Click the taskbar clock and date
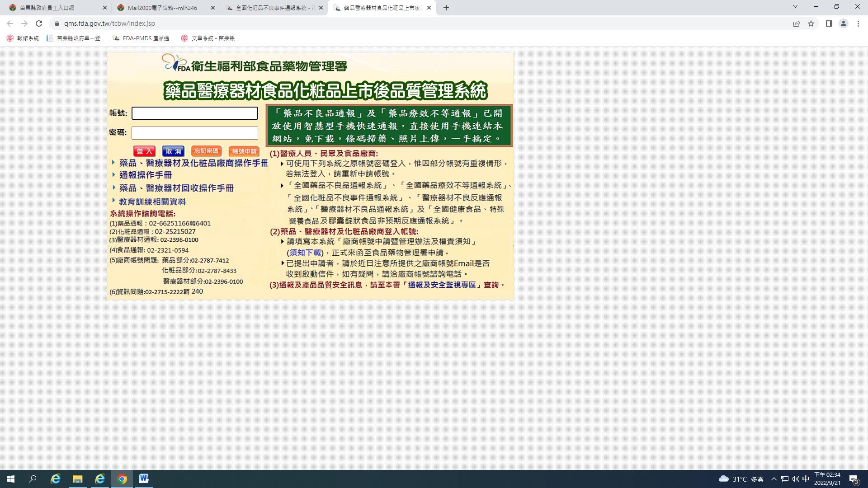This screenshot has width=868, height=488. click(827, 479)
